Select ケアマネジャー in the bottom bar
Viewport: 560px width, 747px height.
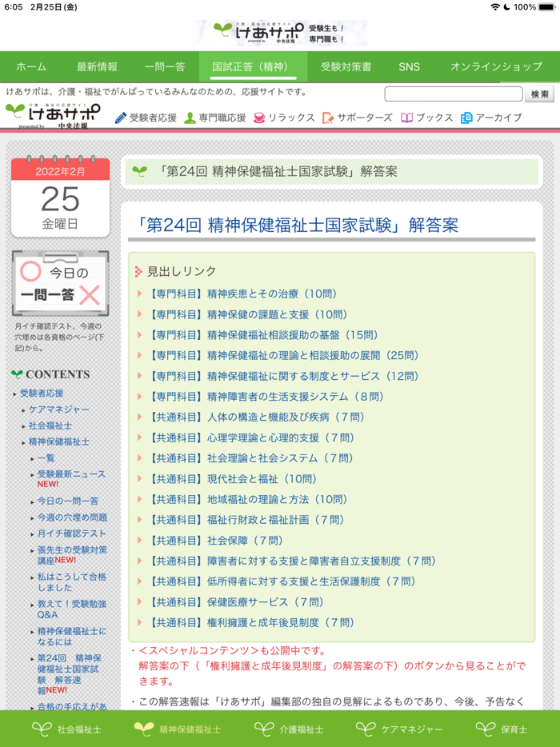coord(399,729)
